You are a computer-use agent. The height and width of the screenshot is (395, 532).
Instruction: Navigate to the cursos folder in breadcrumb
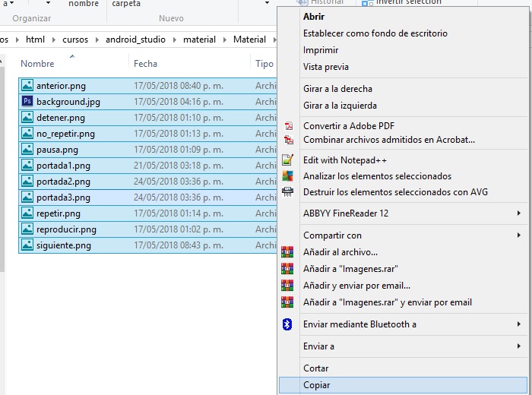[75, 39]
